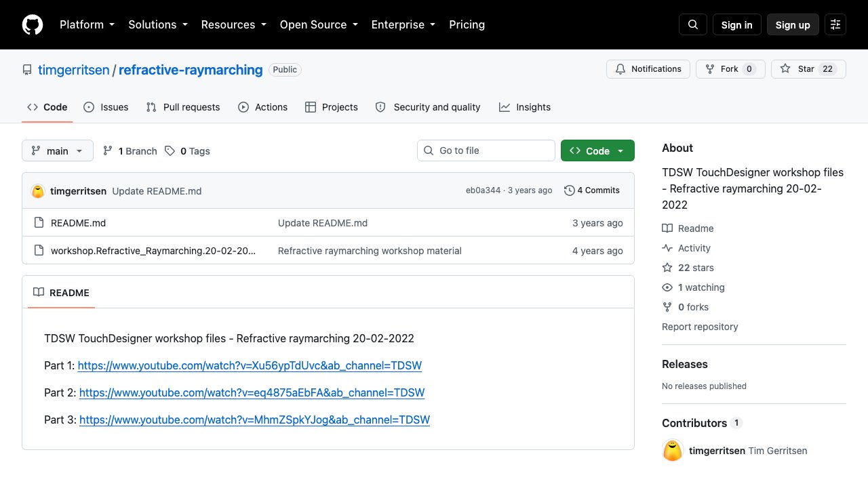Open commit hash eb0a344
This screenshot has width=868, height=488.
click(x=483, y=190)
